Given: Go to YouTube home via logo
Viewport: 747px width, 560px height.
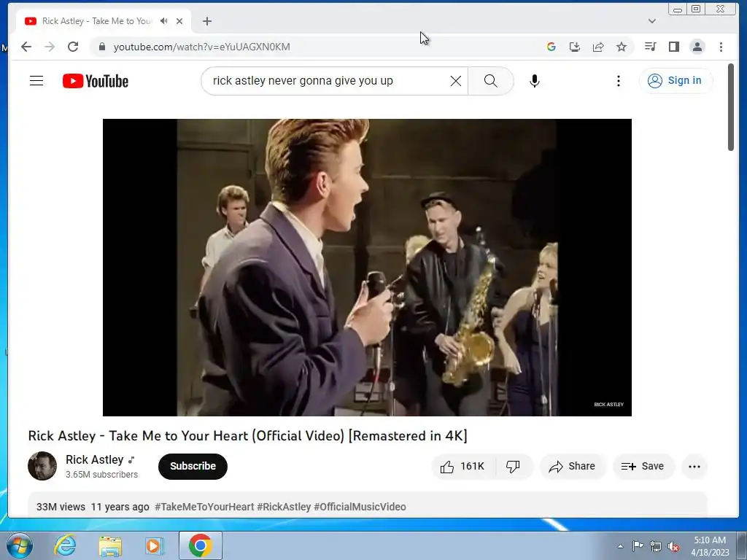Looking at the screenshot, I should [96, 81].
